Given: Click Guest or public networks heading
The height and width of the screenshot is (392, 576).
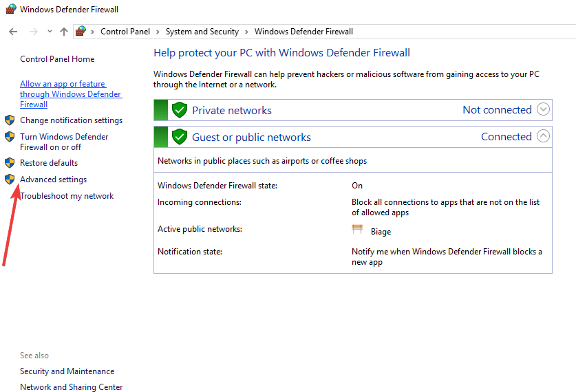Looking at the screenshot, I should pyautogui.click(x=251, y=138).
